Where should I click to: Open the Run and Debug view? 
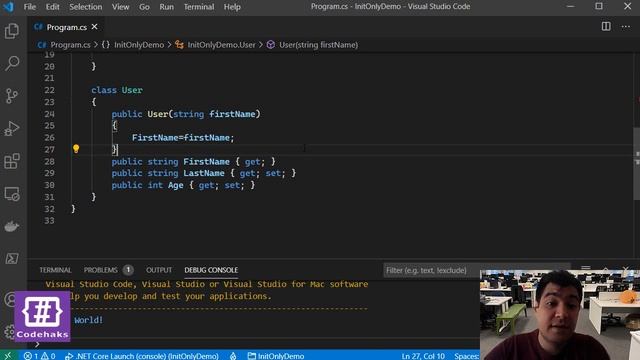(x=12, y=129)
